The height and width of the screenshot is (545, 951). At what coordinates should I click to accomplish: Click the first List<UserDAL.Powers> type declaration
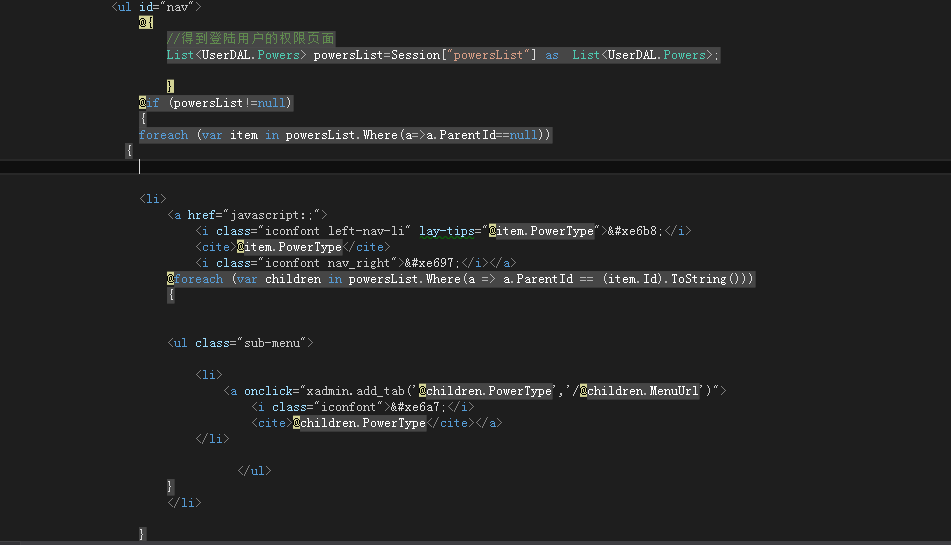coord(237,55)
